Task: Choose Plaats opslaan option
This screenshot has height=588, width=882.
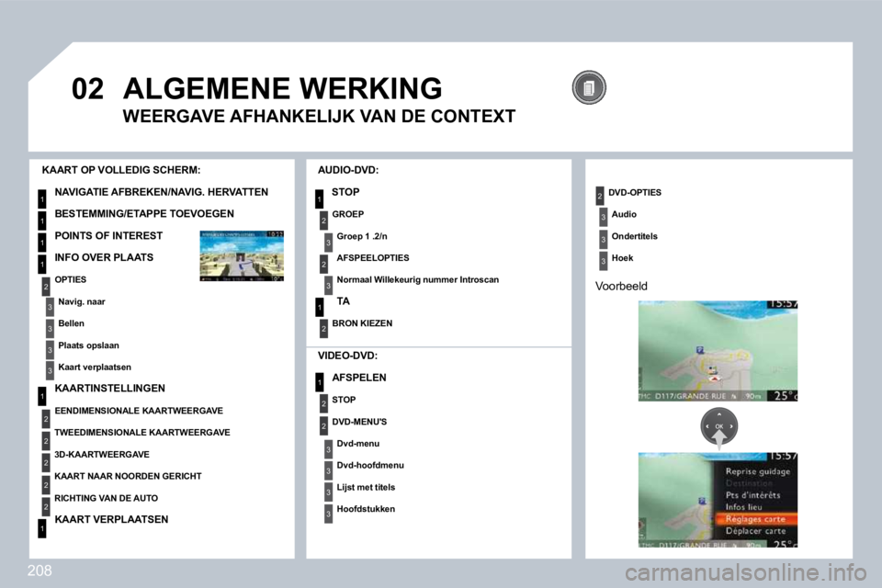Action: tap(88, 345)
